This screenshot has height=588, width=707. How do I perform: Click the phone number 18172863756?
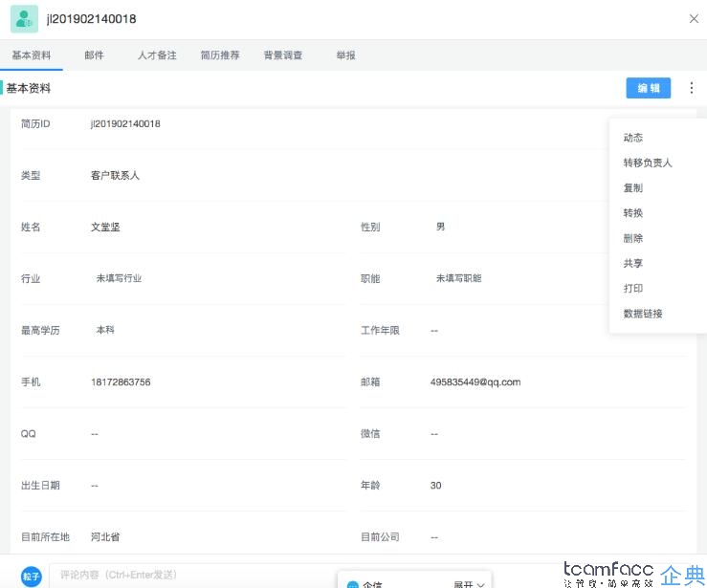[121, 382]
